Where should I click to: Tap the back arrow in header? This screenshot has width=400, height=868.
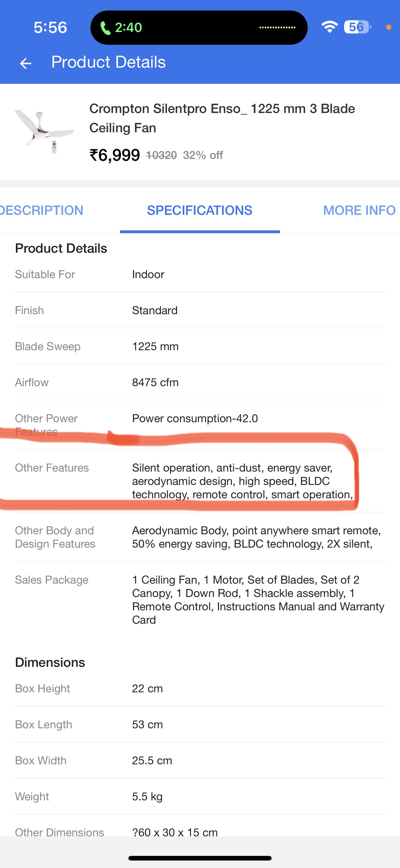point(26,63)
